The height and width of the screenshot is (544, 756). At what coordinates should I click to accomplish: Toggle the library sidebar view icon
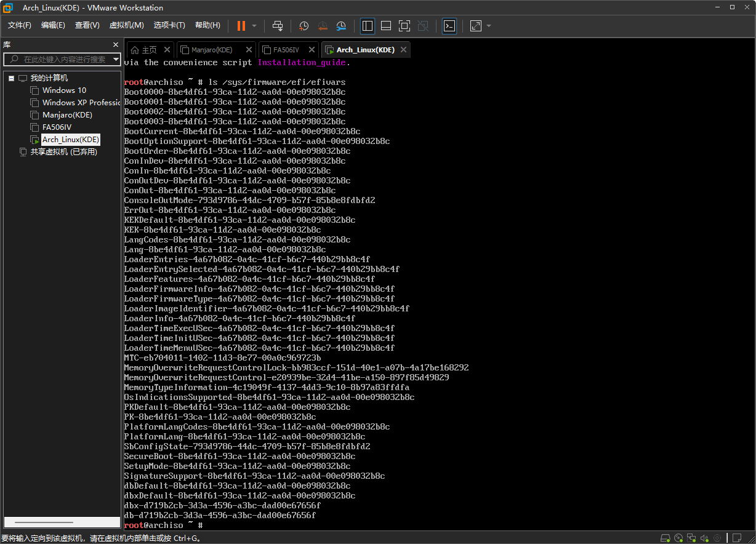[368, 26]
